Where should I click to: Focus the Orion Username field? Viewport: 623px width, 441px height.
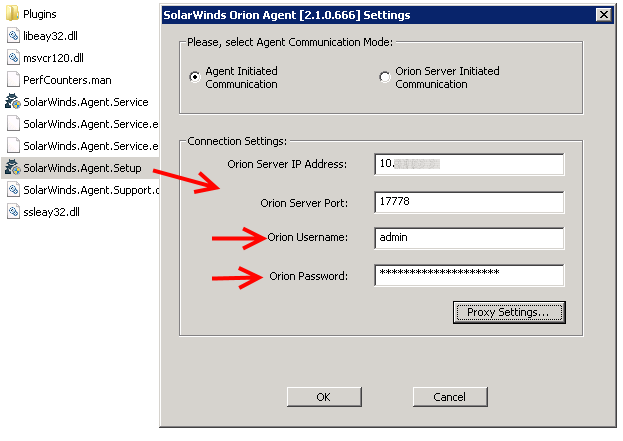pyautogui.click(x=469, y=238)
